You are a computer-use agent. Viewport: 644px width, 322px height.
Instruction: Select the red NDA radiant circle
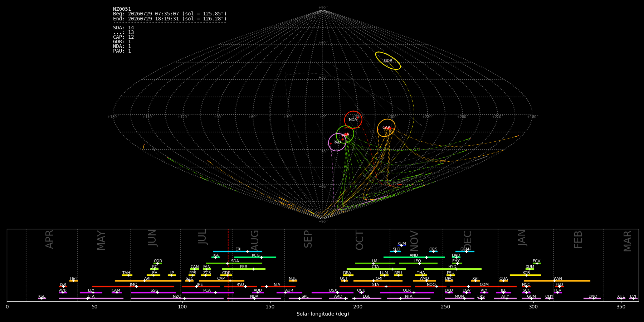pos(353,120)
